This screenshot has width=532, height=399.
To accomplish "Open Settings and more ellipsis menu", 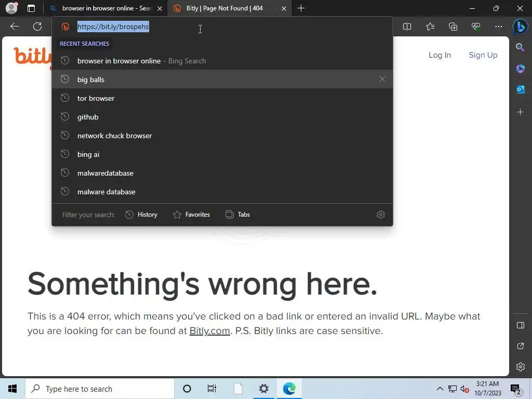I will 498,26.
